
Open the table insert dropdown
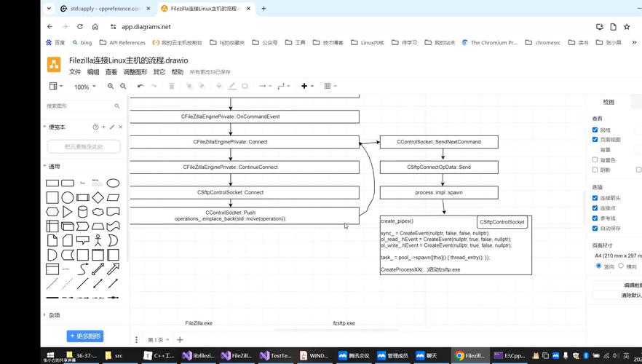330,86
